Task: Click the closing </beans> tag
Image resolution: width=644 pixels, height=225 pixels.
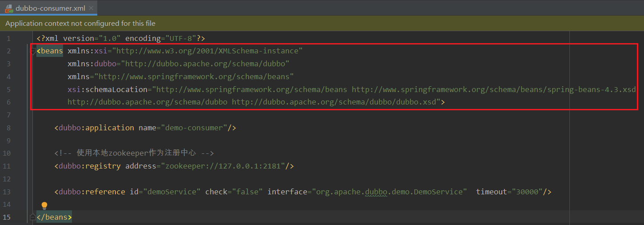Action: (x=54, y=217)
